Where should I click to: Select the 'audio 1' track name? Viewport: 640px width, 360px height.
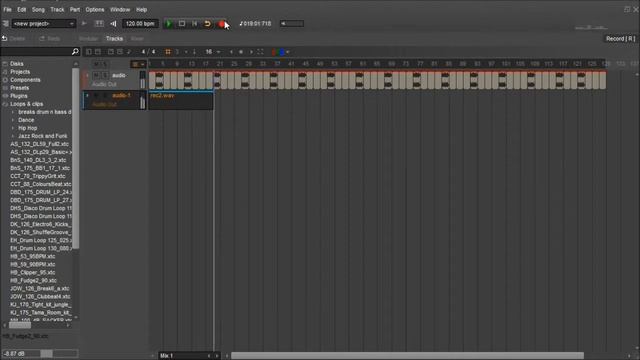pyautogui.click(x=121, y=95)
